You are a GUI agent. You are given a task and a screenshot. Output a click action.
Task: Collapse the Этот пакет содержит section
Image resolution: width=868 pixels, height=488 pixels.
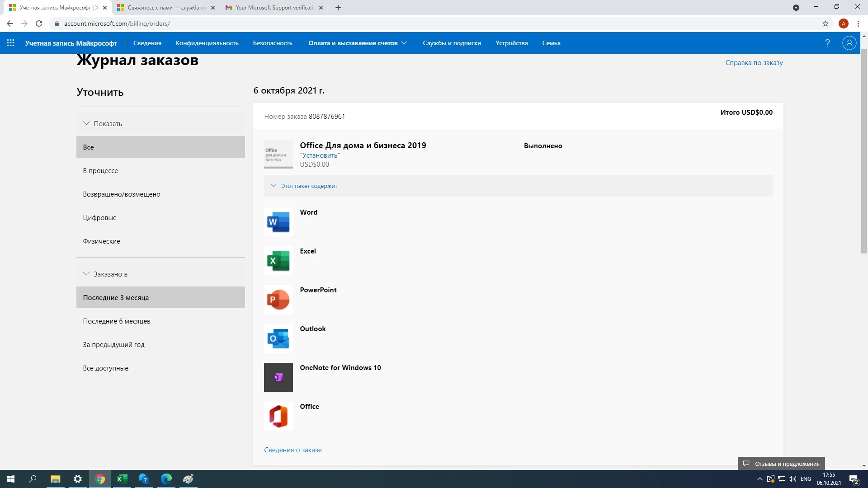point(518,186)
